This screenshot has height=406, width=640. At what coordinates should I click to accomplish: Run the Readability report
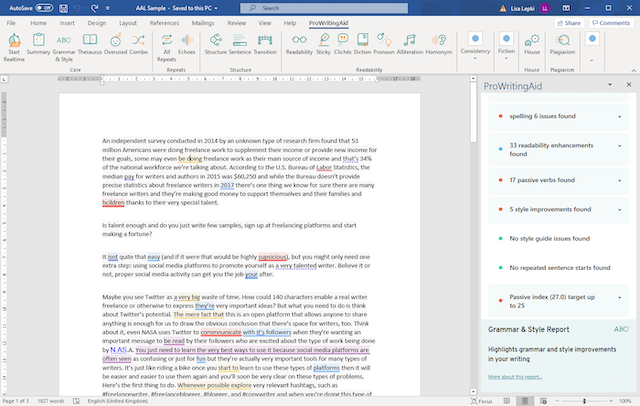(x=299, y=44)
